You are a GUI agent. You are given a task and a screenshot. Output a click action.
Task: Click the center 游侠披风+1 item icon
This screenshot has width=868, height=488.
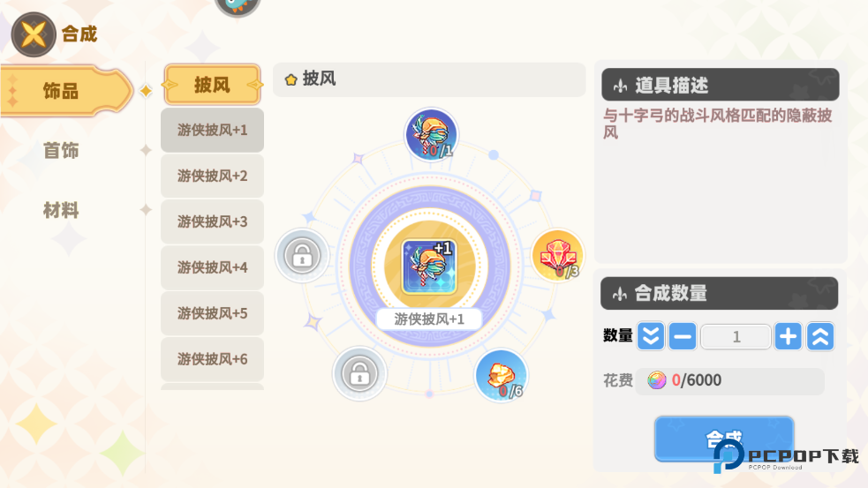(429, 267)
